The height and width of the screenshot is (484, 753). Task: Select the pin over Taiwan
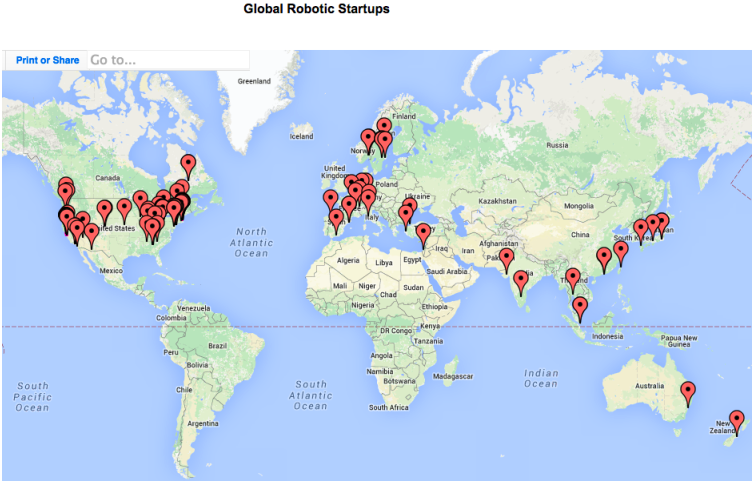tap(621, 254)
